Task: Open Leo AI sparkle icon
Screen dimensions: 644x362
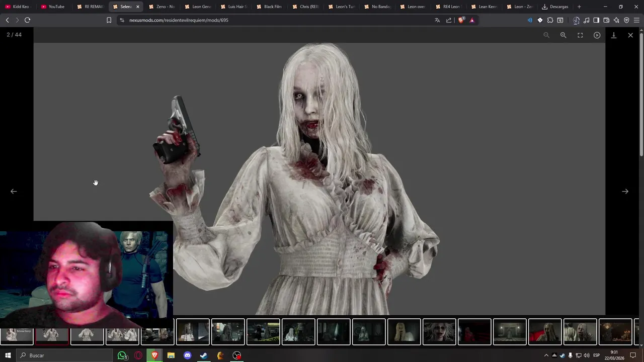Action: 616,20
